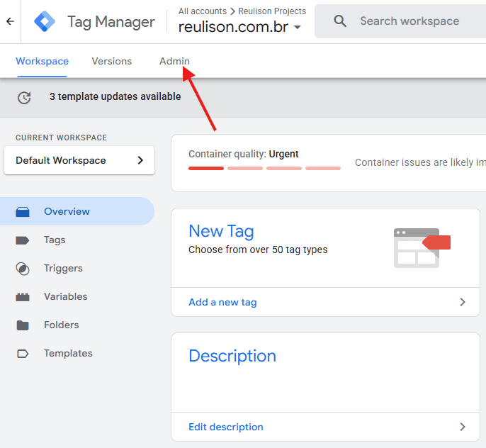486x448 pixels.
Task: Click the Container quality progress bar
Action: [264, 168]
